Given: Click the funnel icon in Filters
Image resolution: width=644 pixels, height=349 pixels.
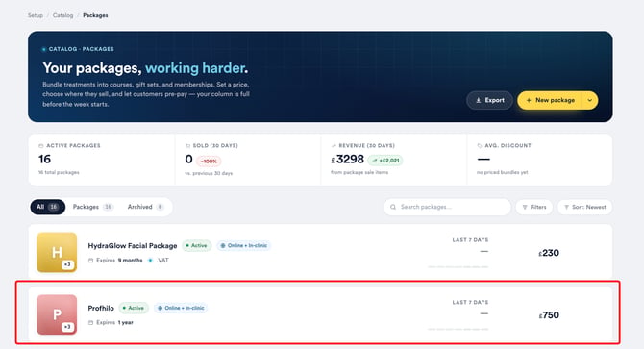Looking at the screenshot, I should (525, 208).
